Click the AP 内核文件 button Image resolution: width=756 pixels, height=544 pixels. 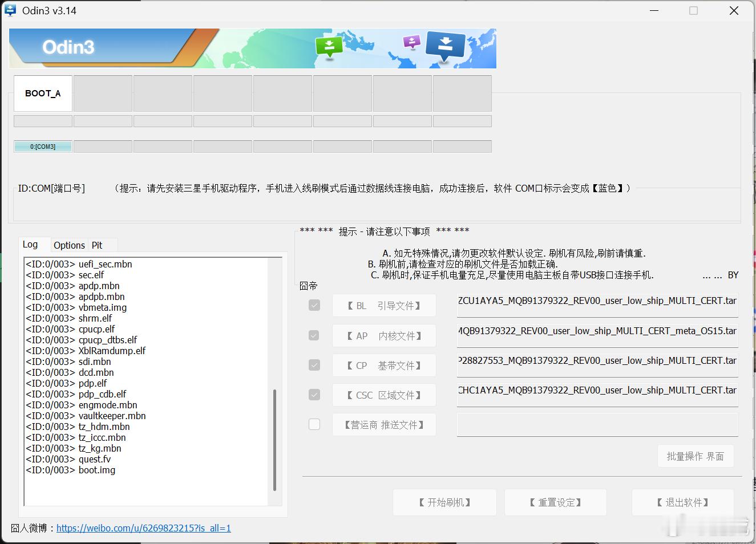coord(384,336)
